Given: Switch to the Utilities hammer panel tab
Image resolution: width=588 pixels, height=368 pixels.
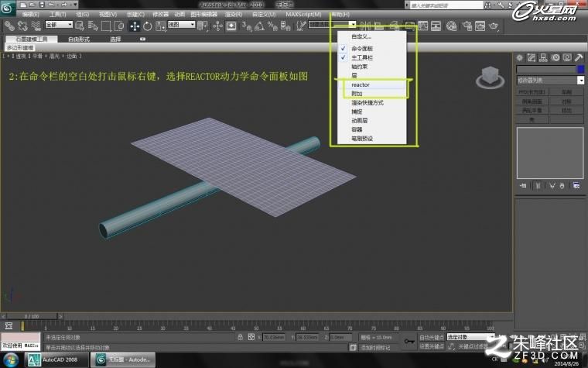Looking at the screenshot, I should [579, 57].
